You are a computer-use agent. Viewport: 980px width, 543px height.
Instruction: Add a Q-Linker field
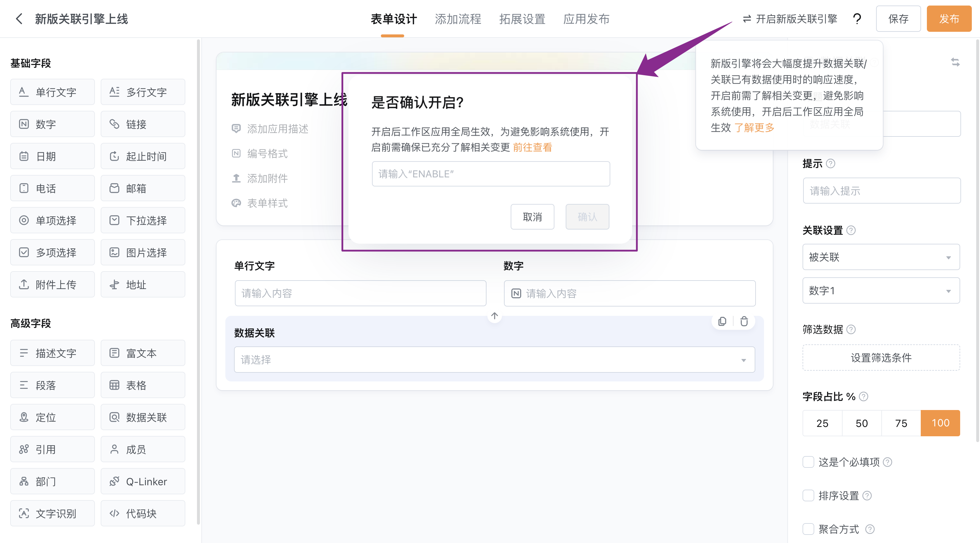[143, 481]
